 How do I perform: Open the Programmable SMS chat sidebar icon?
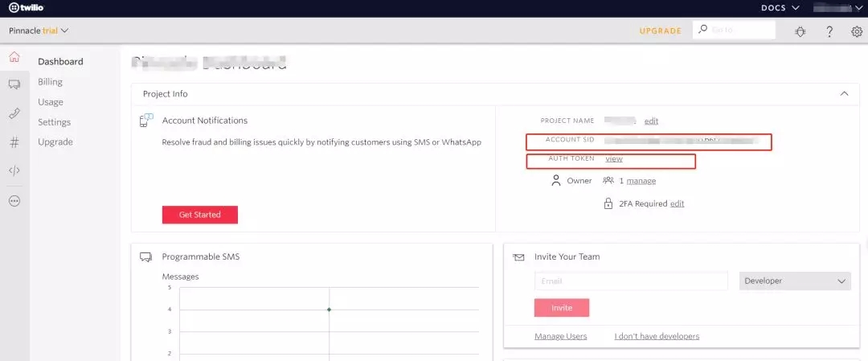coord(14,84)
